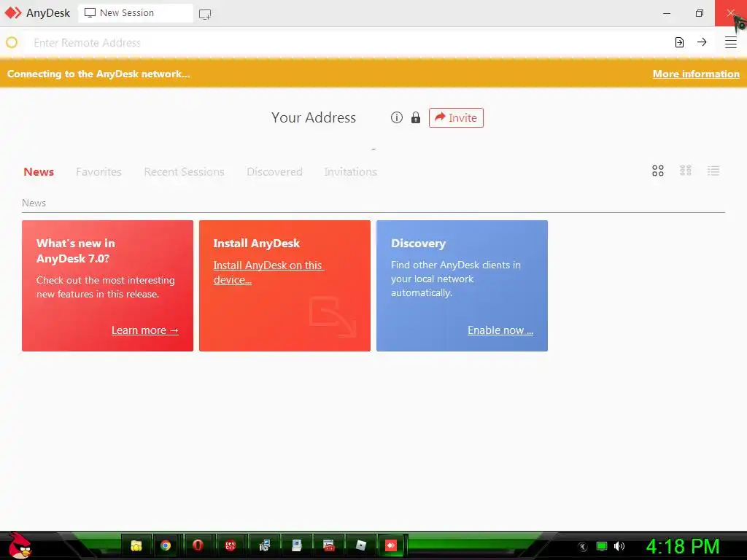
Task: Click the Discovery card heading
Action: coord(418,244)
